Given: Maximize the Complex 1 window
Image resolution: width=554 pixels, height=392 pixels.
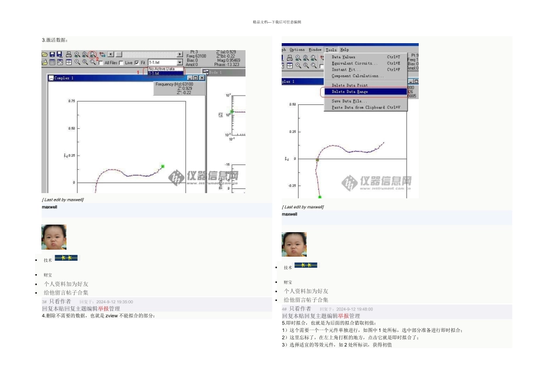Looking at the screenshot, I should point(196,78).
